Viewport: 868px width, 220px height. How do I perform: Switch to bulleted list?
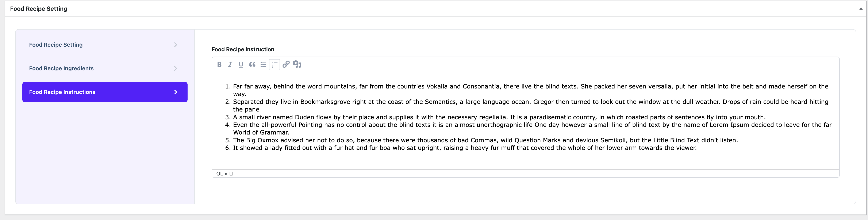[x=263, y=64]
